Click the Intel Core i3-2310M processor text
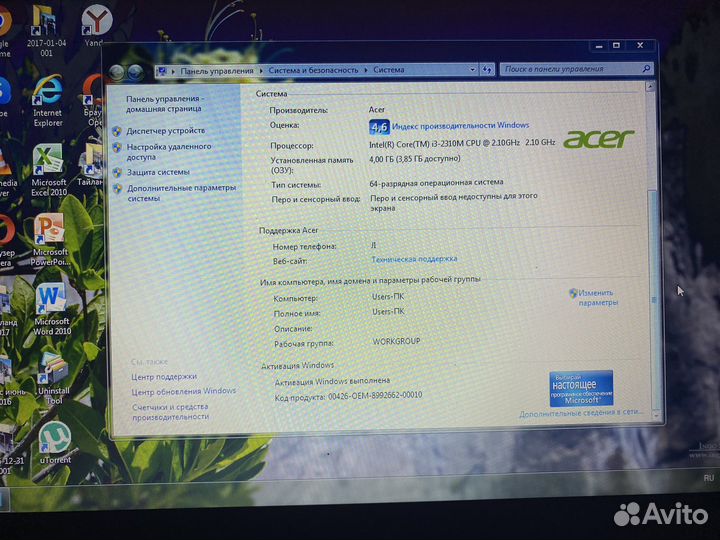The width and height of the screenshot is (720, 540). point(462,143)
